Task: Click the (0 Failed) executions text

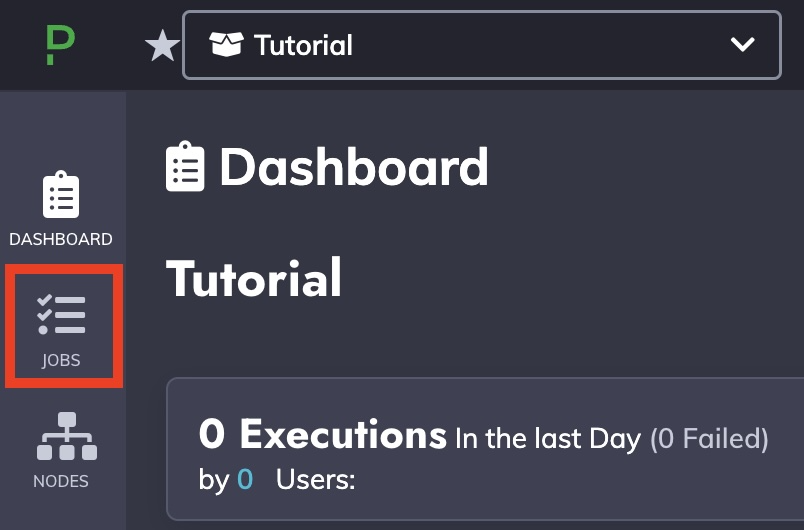Action: pyautogui.click(x=709, y=439)
